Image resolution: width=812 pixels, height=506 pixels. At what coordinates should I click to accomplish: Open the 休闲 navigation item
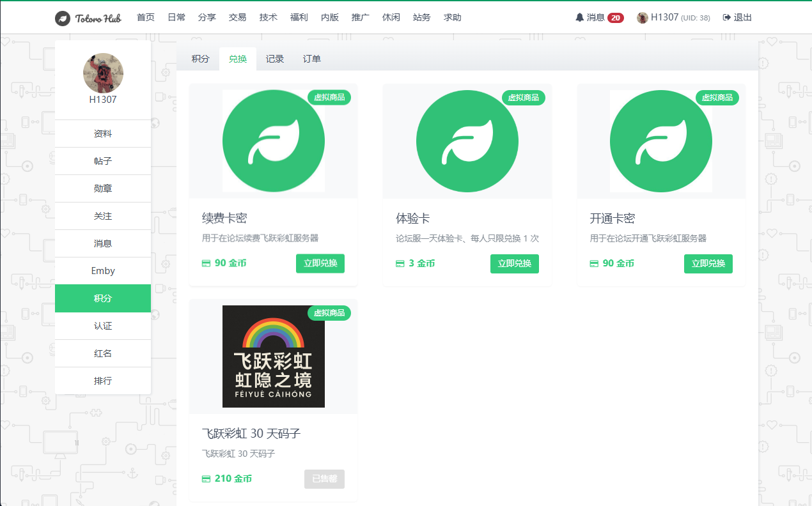click(x=391, y=18)
